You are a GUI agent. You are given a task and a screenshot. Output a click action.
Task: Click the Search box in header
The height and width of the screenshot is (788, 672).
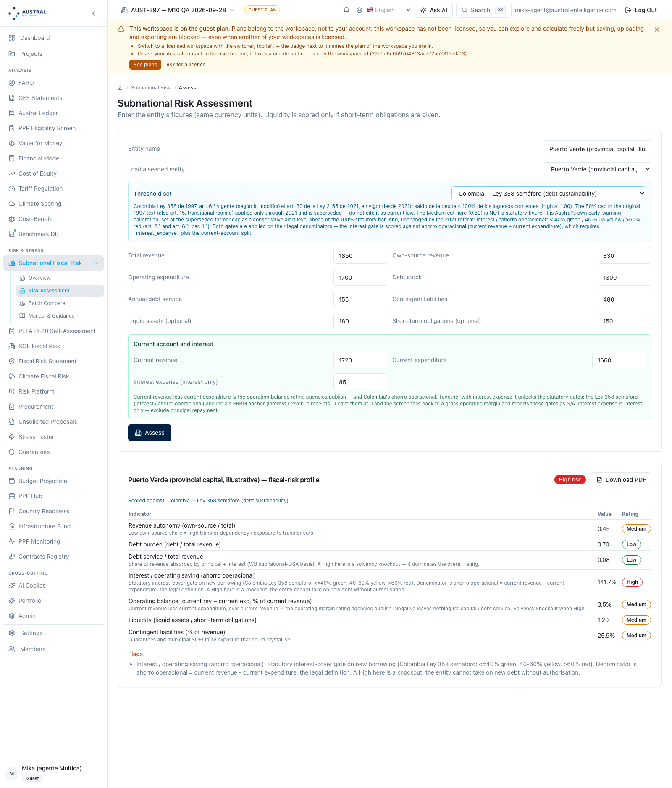coord(484,10)
